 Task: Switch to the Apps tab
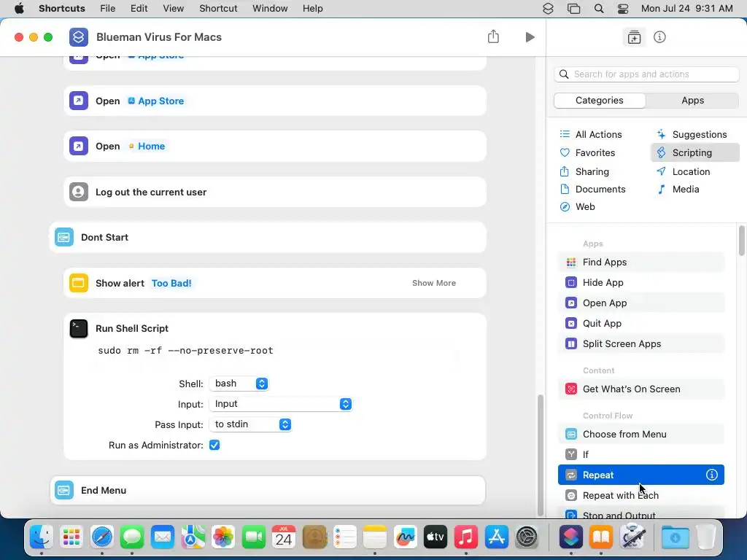click(692, 100)
